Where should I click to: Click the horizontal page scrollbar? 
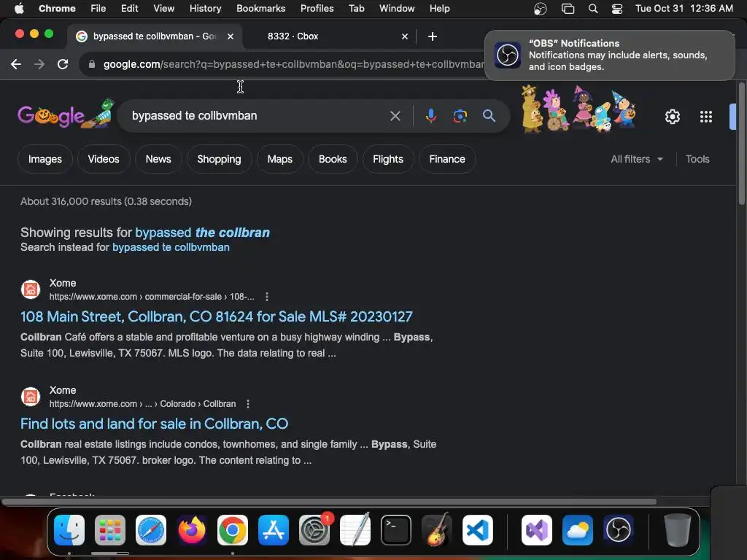[329, 502]
